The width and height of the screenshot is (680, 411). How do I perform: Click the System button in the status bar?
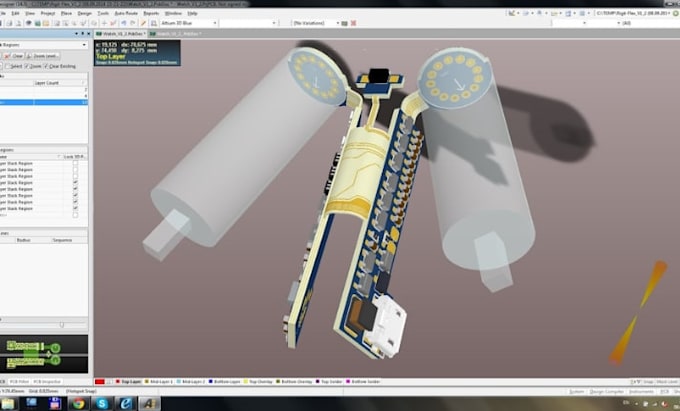pyautogui.click(x=576, y=391)
